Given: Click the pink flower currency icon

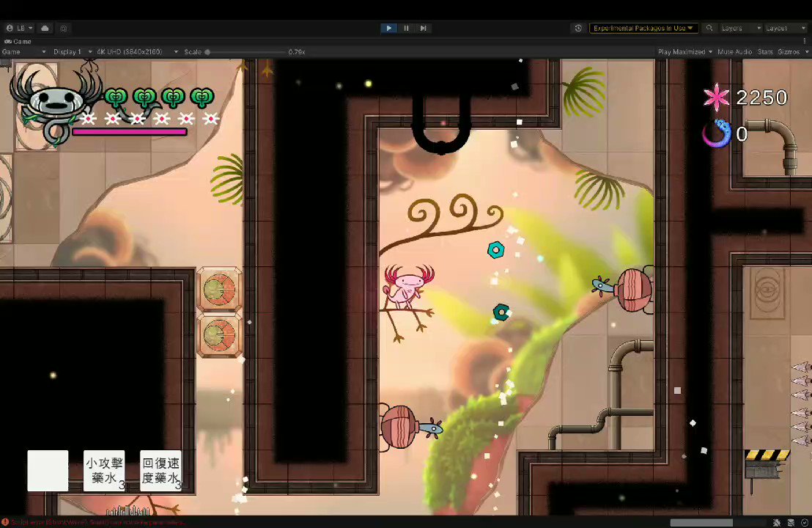Looking at the screenshot, I should (x=716, y=97).
